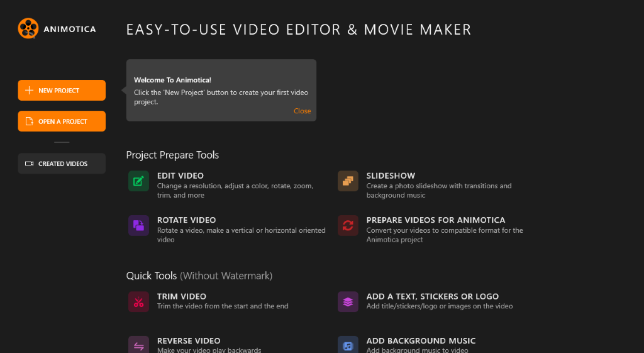Select the Reverse Video quick tool title
Screen dimensions: 644x353
[x=189, y=340]
